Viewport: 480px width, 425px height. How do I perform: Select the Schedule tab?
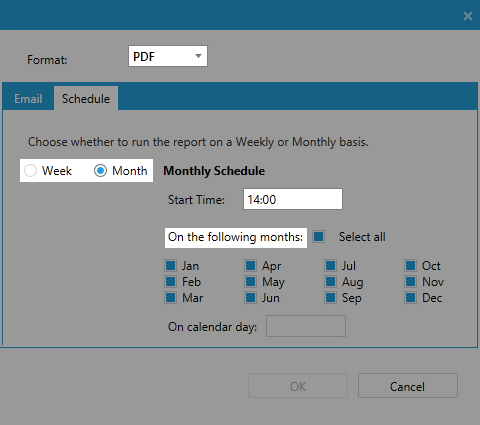tap(86, 98)
